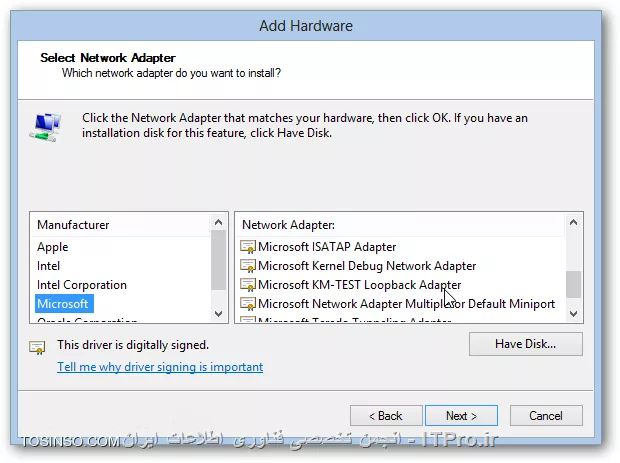Open the Have Disk... dialog

coord(525,344)
